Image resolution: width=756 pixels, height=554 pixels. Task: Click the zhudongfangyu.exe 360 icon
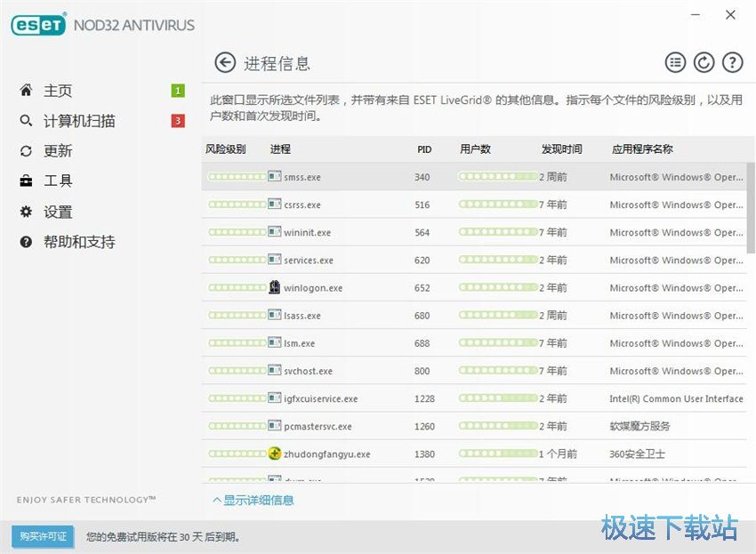tap(274, 454)
